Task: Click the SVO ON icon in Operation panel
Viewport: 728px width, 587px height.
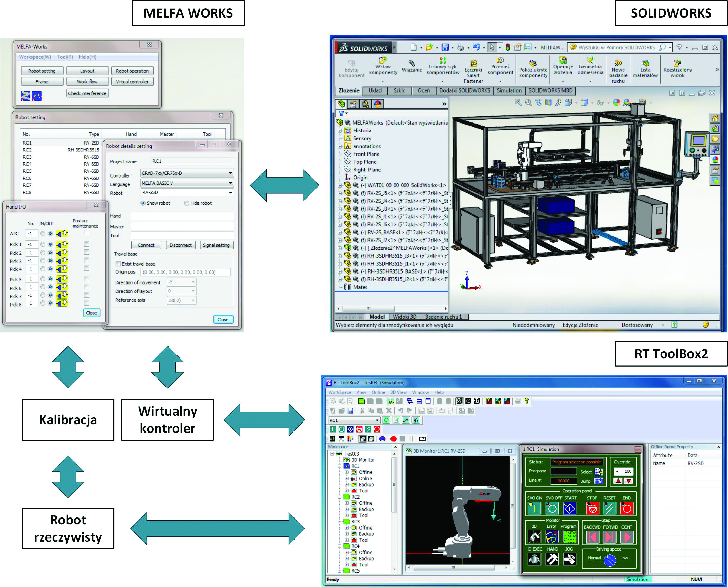Action: pyautogui.click(x=534, y=508)
